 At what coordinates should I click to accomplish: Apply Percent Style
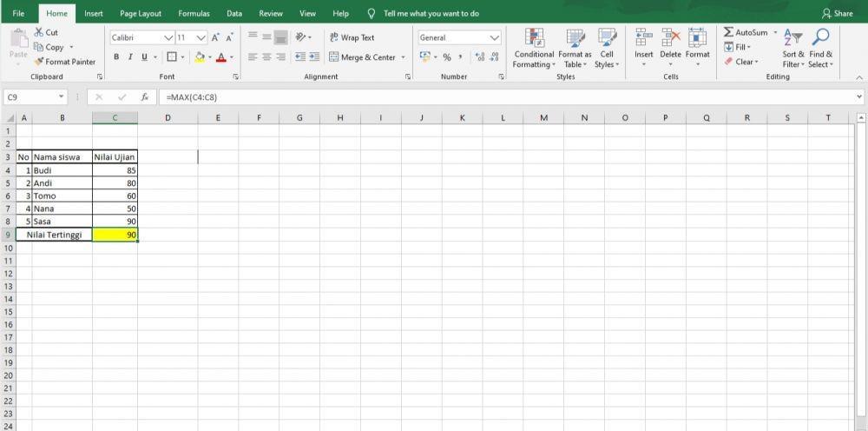(447, 57)
